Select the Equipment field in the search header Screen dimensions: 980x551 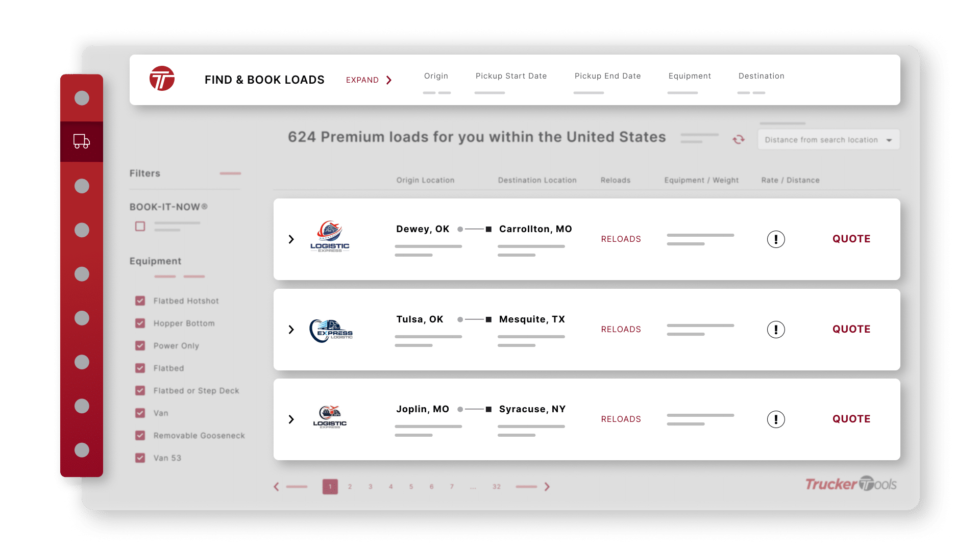pyautogui.click(x=690, y=76)
